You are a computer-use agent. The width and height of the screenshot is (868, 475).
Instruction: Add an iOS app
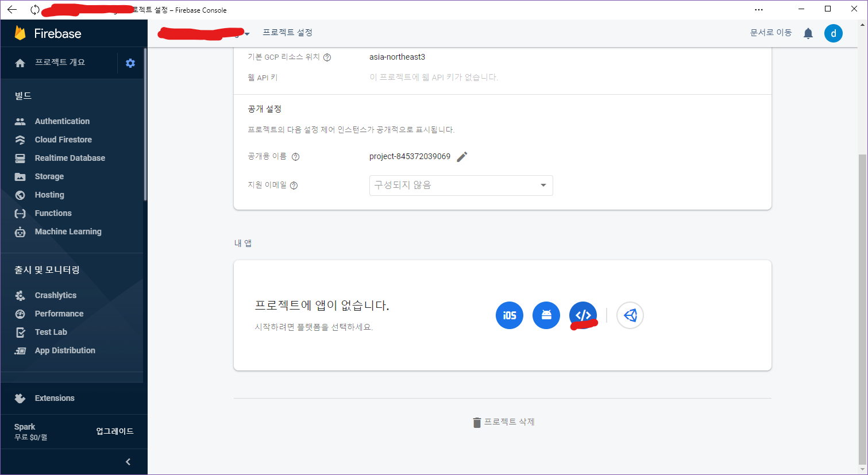coord(510,315)
